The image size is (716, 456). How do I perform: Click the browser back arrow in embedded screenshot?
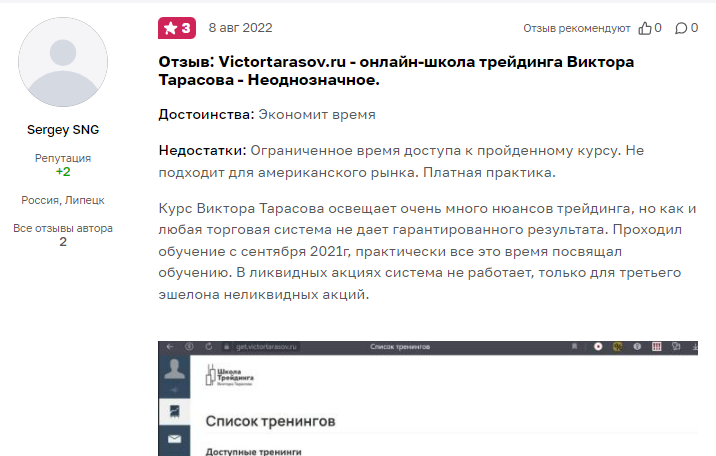(171, 346)
